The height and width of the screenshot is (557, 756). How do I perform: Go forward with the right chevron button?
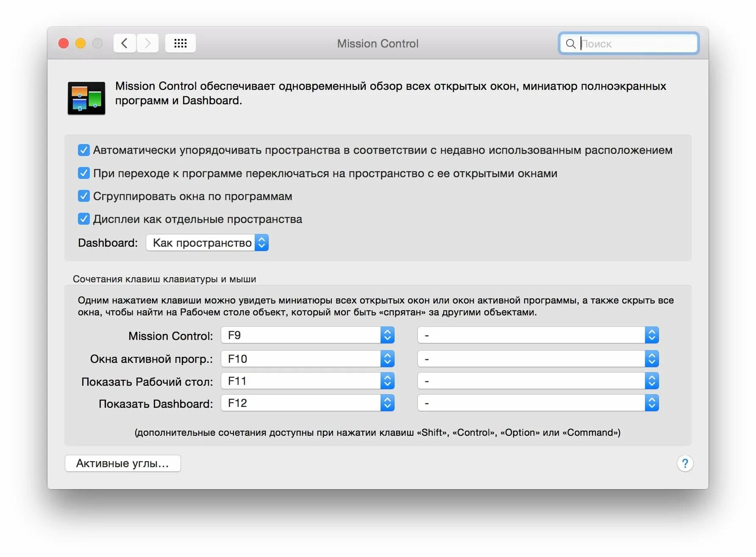[147, 43]
